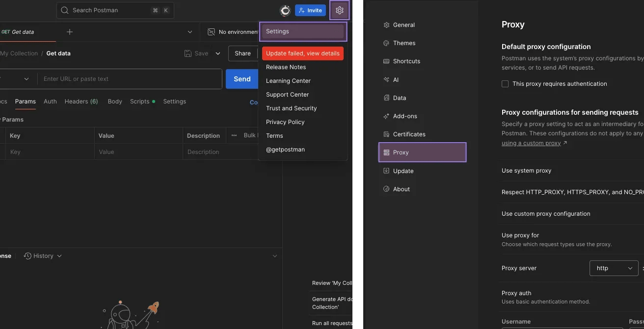Click the Invite button
Image resolution: width=644 pixels, height=329 pixels.
tap(310, 10)
